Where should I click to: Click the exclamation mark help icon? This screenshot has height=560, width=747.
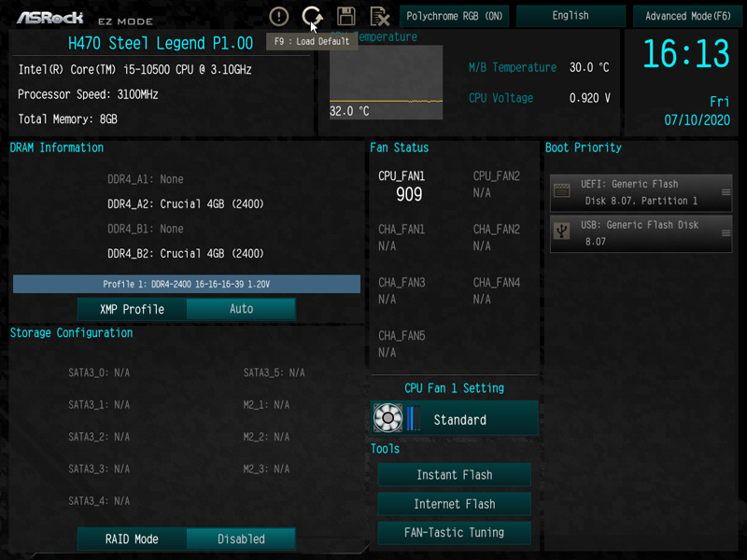tap(278, 16)
